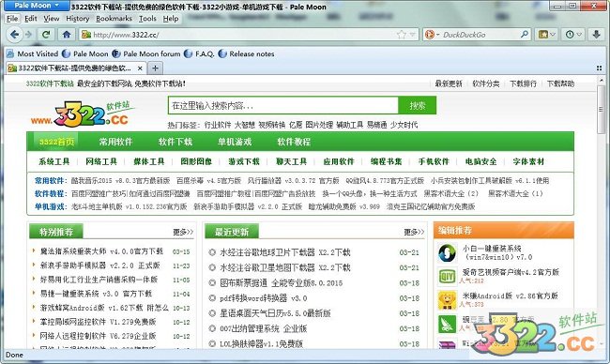Click the scrollbar up arrow
The image size is (610, 364).
point(601,80)
